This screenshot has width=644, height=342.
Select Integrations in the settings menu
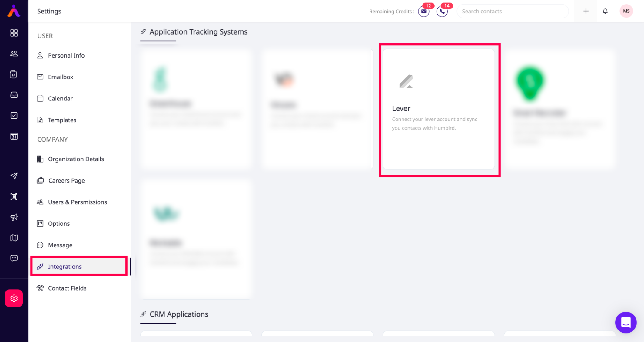pos(65,266)
